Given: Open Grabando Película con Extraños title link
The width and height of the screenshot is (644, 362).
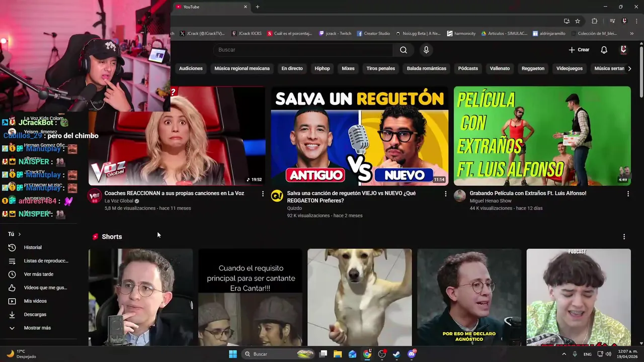Looking at the screenshot, I should [528, 193].
